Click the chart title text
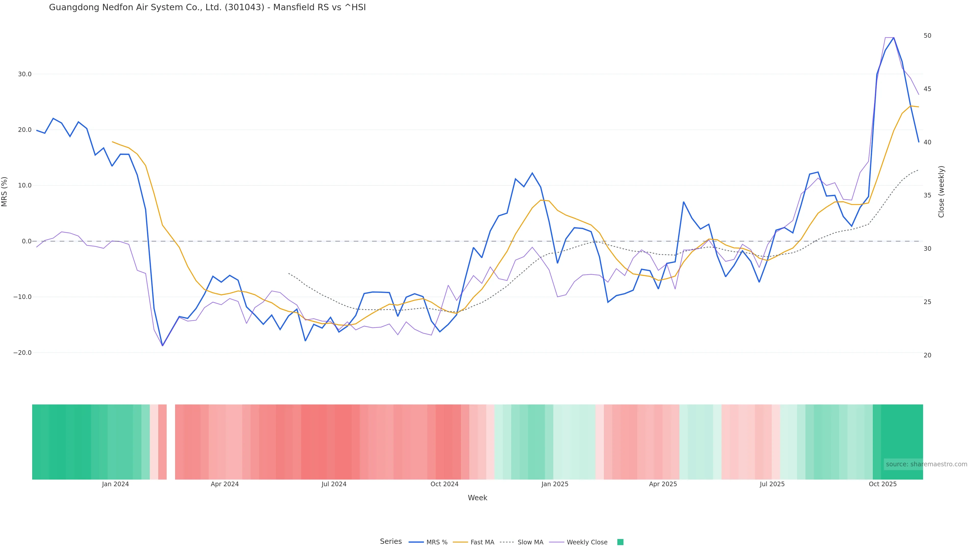 (x=207, y=8)
